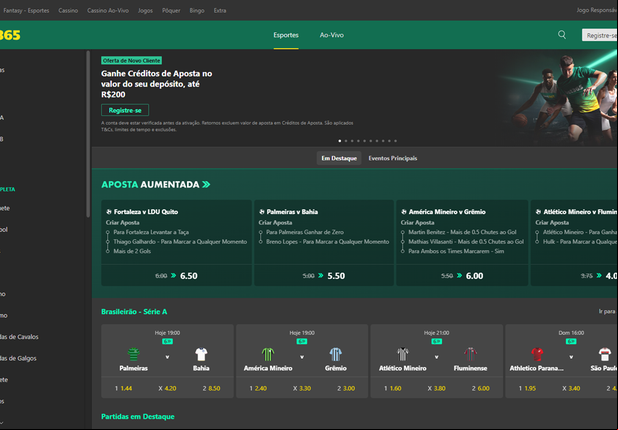Select Palmeiras green jersey icon
This screenshot has height=430, width=618.
click(134, 354)
